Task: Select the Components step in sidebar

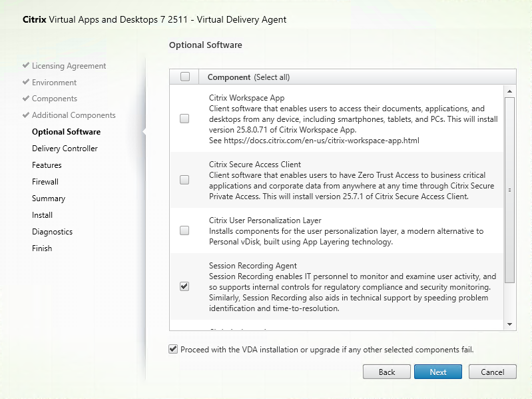Action: [x=55, y=99]
